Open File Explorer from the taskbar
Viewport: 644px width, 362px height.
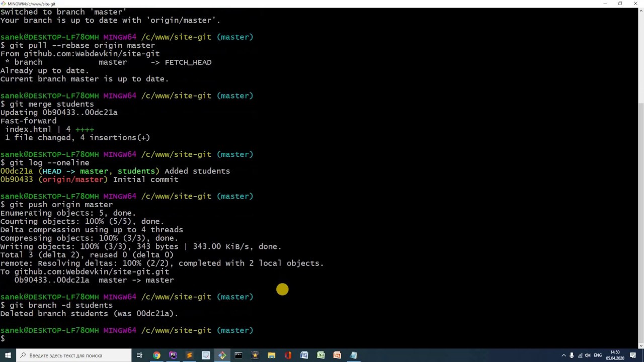tap(271, 355)
